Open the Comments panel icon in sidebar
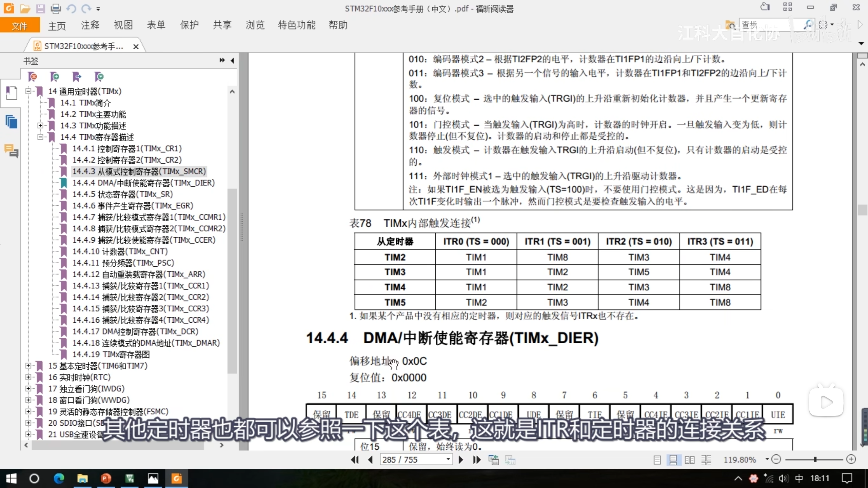Viewport: 868px width, 488px height. (11, 151)
